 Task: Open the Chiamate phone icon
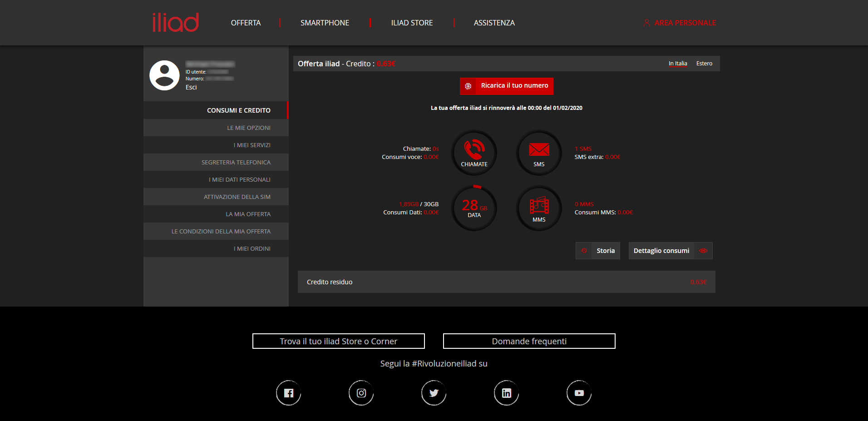pos(474,153)
